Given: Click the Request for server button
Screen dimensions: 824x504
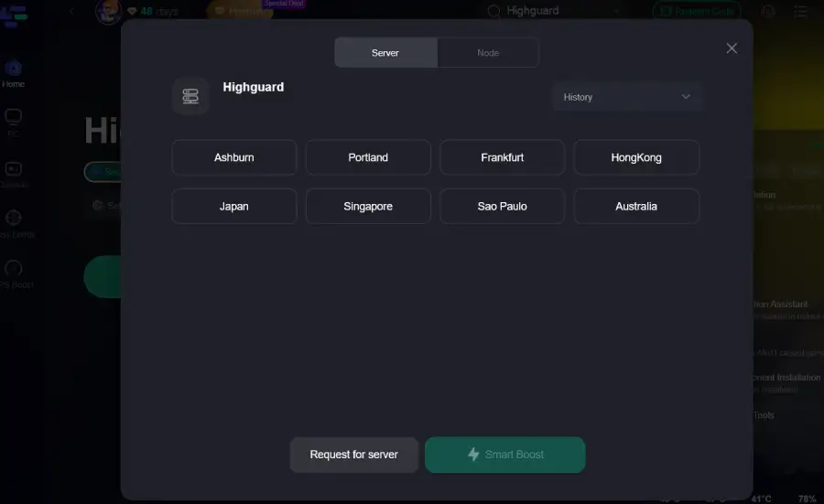Looking at the screenshot, I should [354, 455].
